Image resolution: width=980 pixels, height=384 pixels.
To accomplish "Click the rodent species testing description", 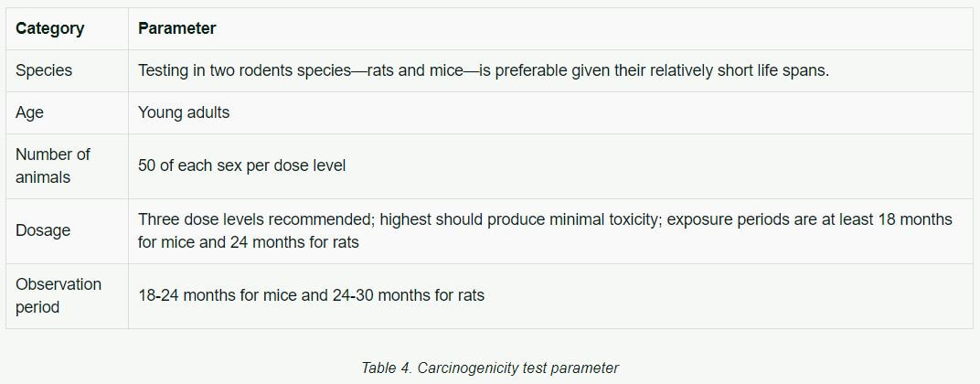I will (x=483, y=70).
